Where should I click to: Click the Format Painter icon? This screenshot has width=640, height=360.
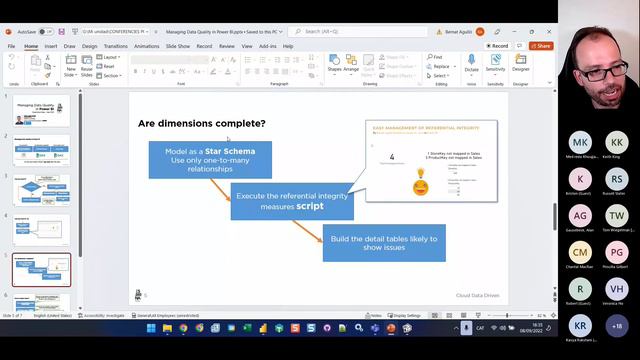(x=48, y=76)
